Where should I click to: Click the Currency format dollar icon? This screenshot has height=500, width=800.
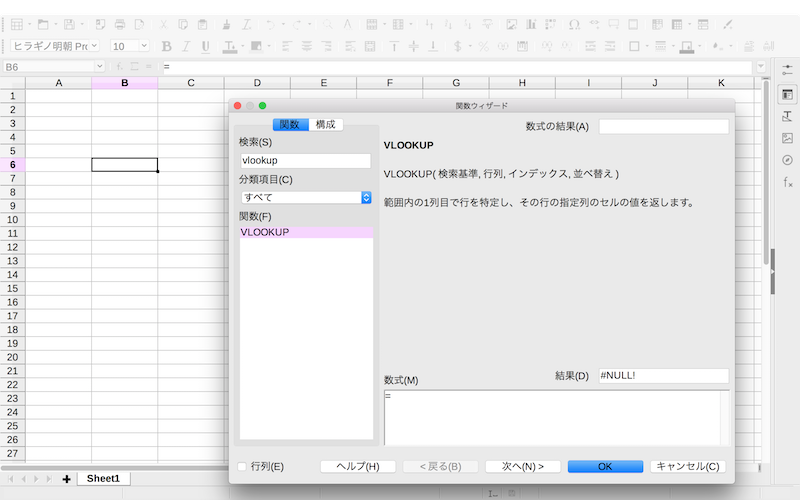click(x=458, y=46)
